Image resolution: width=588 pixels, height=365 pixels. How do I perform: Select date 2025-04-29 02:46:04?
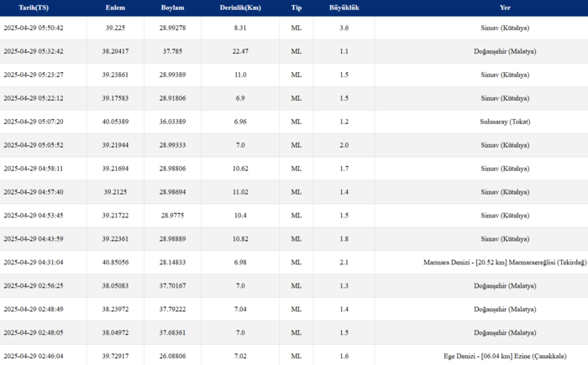tap(34, 356)
